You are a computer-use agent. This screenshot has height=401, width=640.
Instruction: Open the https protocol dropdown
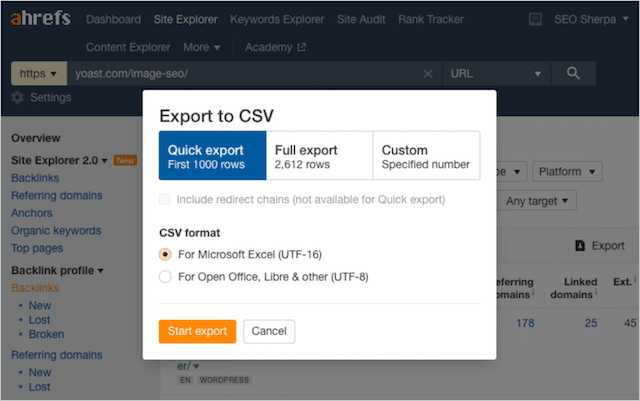(x=39, y=74)
